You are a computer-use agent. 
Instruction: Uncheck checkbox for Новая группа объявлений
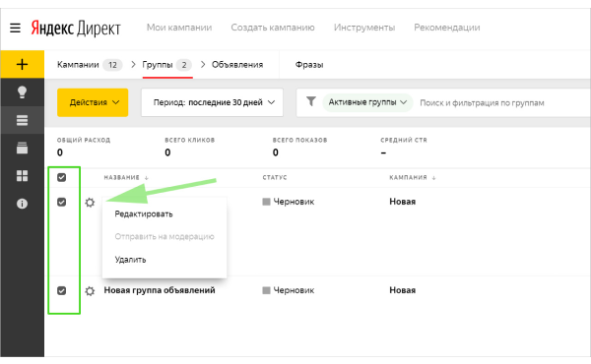coord(61,290)
